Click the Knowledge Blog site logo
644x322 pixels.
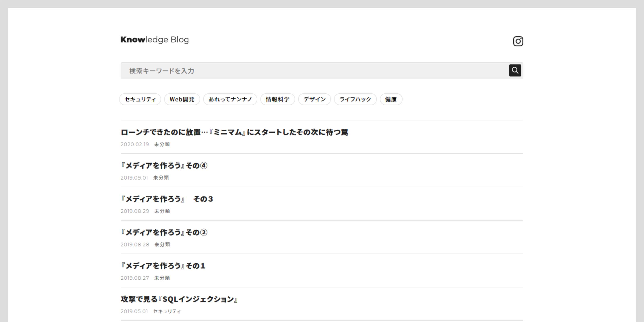(x=155, y=39)
